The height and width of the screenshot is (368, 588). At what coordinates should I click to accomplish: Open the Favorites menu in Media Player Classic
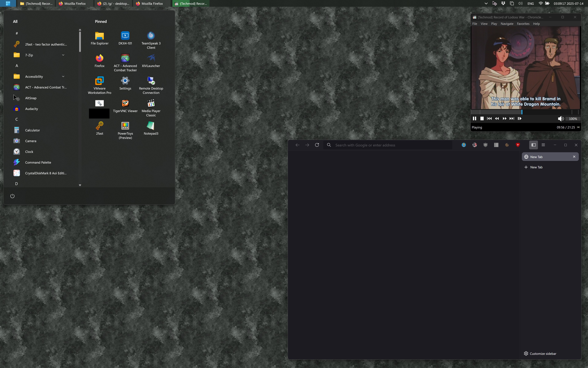pos(523,24)
